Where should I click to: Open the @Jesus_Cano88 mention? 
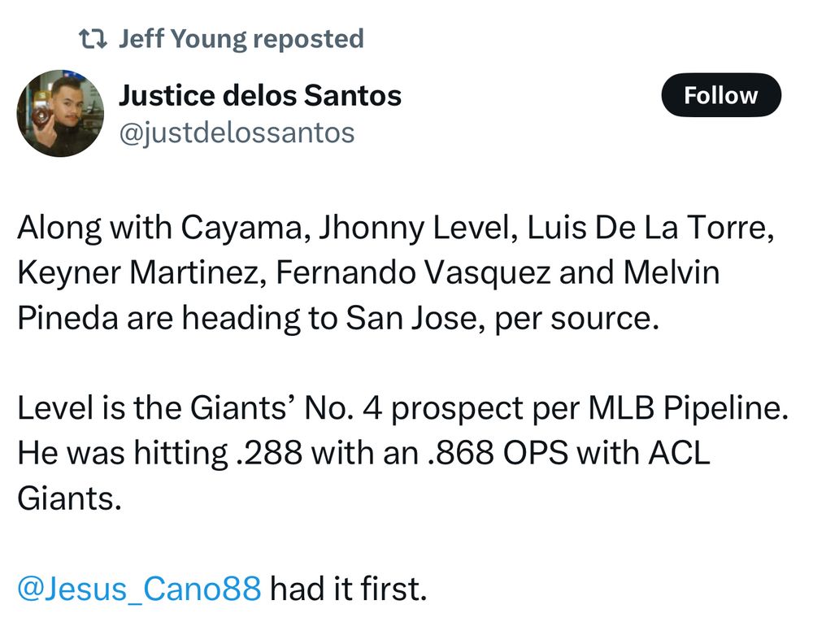[139, 588]
